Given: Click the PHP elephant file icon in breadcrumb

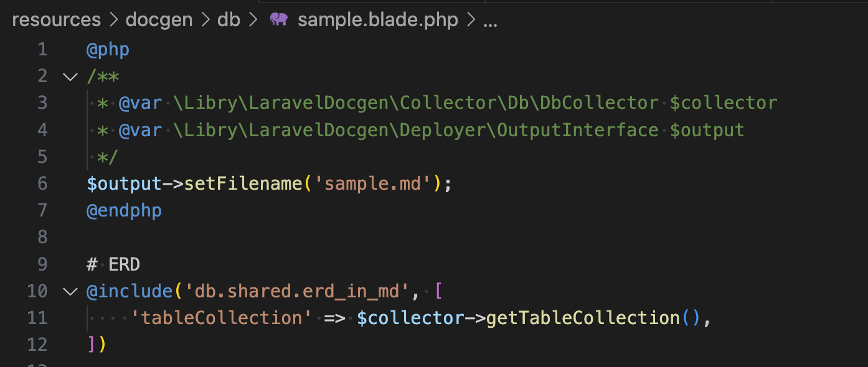Looking at the screenshot, I should point(279,20).
